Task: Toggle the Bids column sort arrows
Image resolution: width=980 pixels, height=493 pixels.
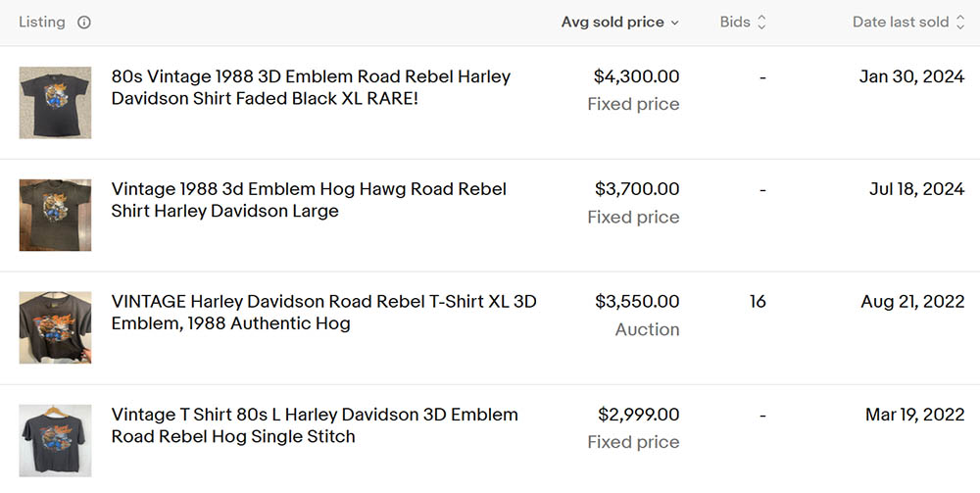Action: point(761,23)
